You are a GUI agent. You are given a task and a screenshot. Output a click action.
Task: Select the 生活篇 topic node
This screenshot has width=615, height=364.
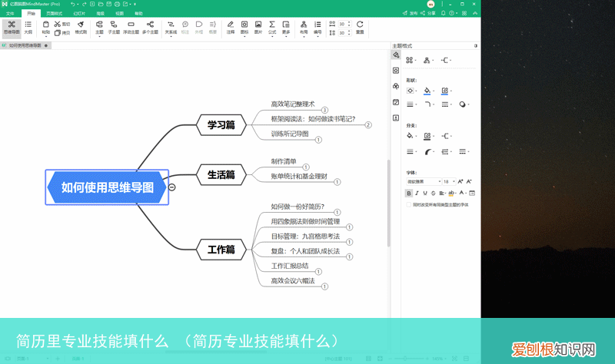pyautogui.click(x=221, y=175)
